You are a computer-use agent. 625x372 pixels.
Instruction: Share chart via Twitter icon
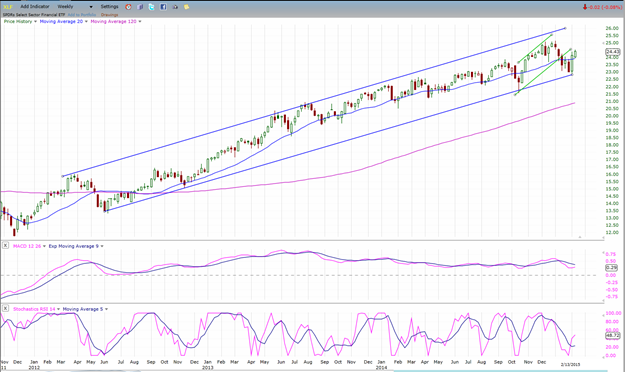(x=151, y=7)
